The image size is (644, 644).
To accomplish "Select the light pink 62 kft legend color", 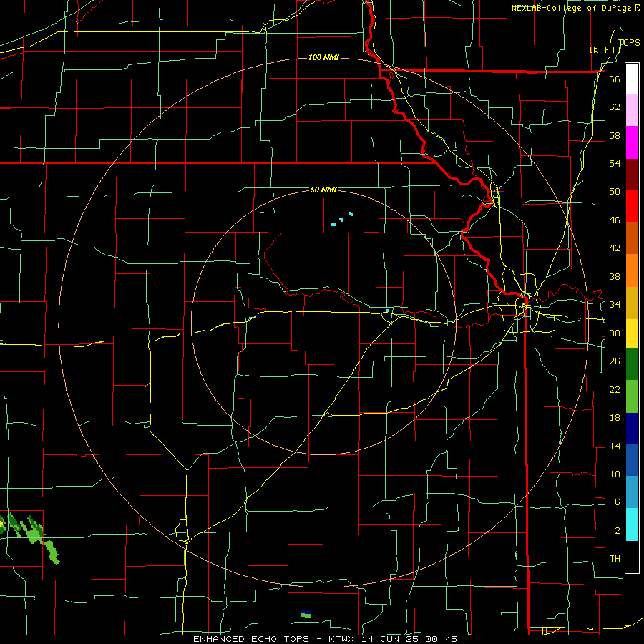I will [x=632, y=109].
